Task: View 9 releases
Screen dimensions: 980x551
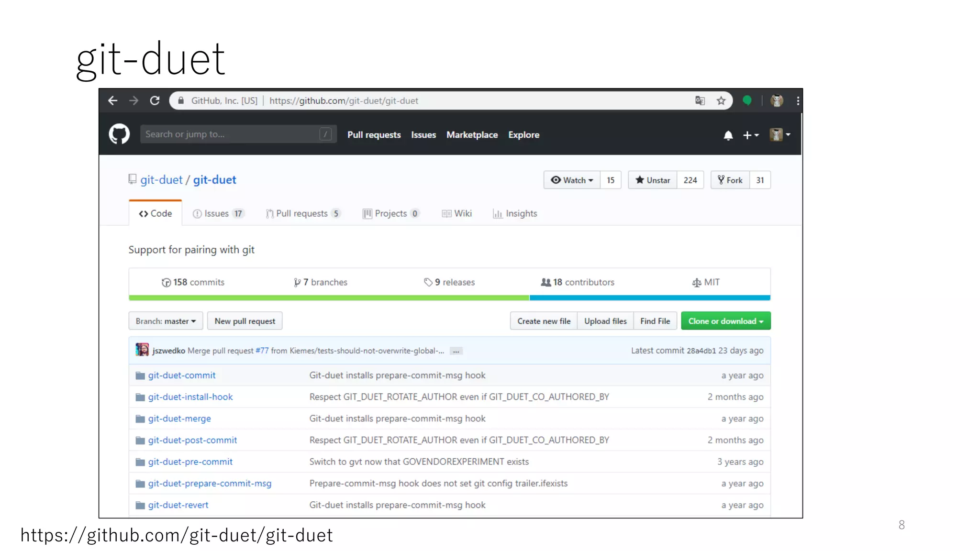Action: coord(449,282)
